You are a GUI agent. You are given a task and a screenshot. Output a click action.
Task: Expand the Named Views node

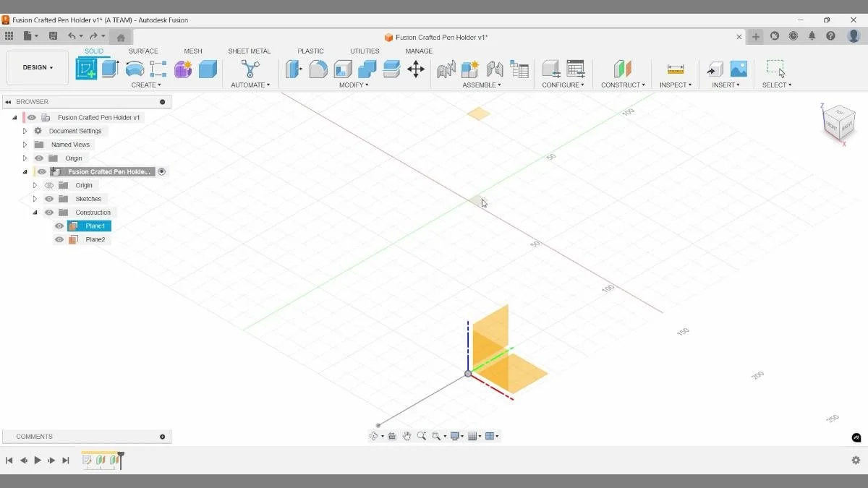pos(25,145)
